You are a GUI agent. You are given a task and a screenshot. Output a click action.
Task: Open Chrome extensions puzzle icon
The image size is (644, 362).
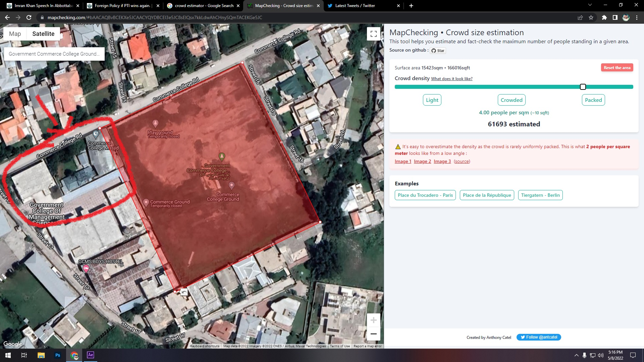point(604,17)
